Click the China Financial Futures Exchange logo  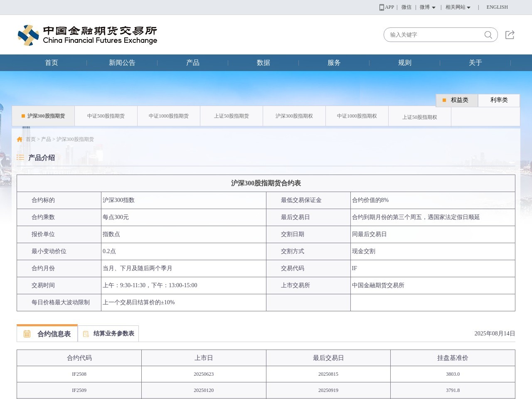click(87, 35)
